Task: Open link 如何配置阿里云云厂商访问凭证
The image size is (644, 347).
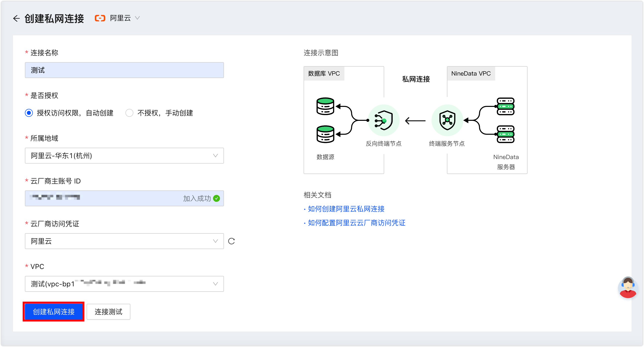Action: [x=357, y=223]
